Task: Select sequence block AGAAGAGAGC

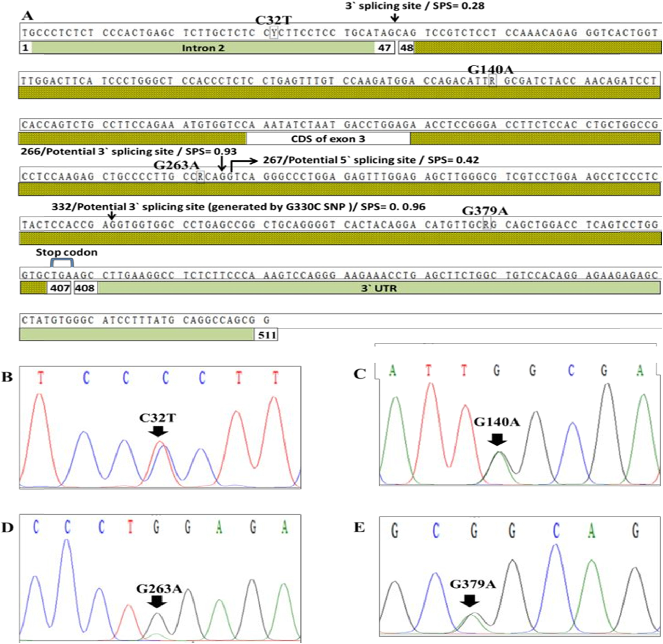Action: point(622,275)
